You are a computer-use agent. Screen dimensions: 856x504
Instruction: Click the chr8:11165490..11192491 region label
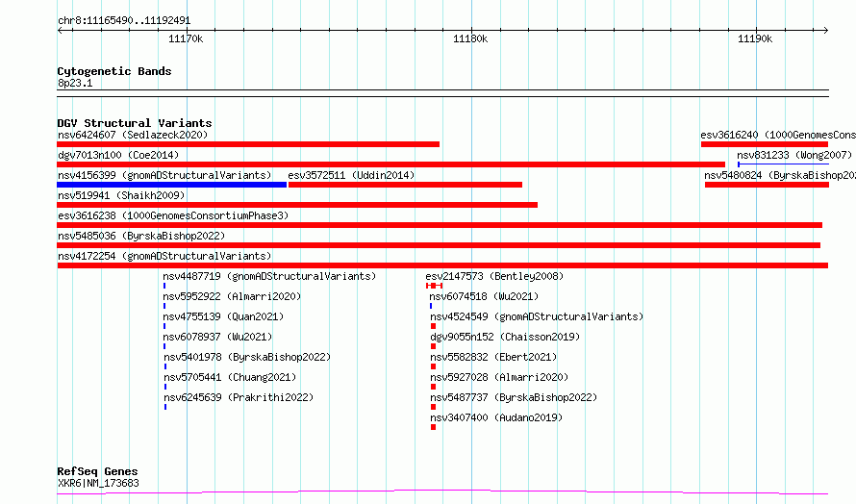[124, 21]
